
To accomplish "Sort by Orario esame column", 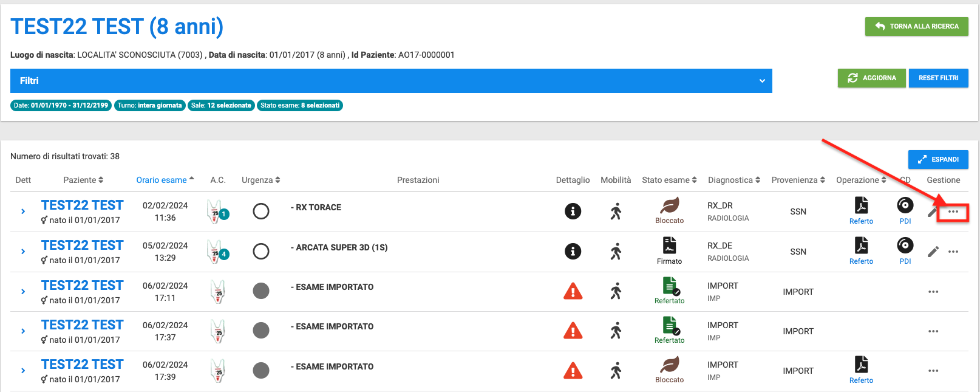I will click(x=162, y=180).
